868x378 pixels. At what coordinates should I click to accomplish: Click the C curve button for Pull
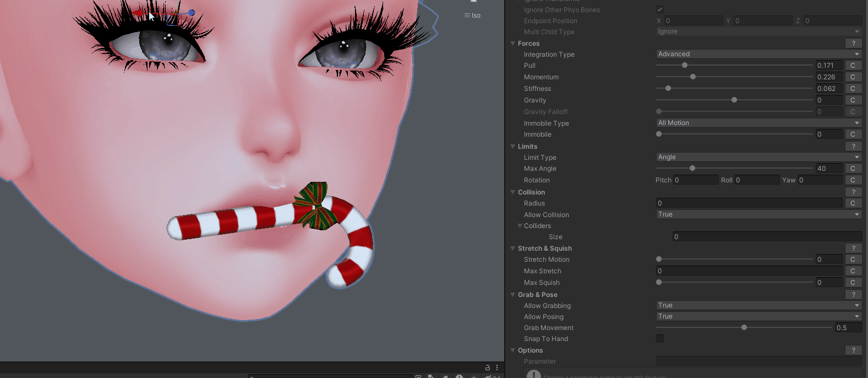pyautogui.click(x=853, y=66)
